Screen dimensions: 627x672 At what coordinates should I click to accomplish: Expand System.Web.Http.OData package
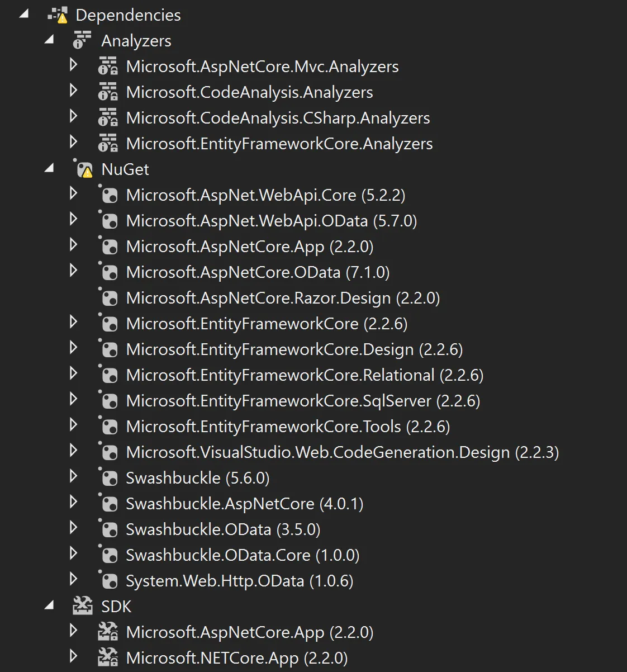coord(73,579)
